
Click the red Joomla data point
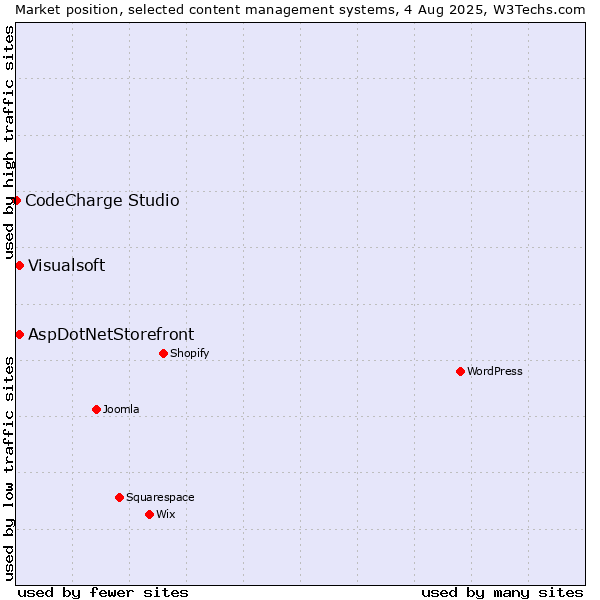(x=96, y=409)
